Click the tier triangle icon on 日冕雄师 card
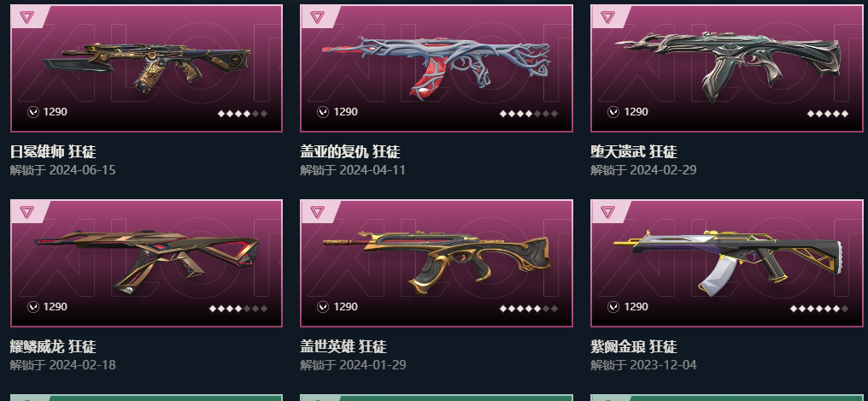This screenshot has height=401, width=868. click(x=26, y=16)
